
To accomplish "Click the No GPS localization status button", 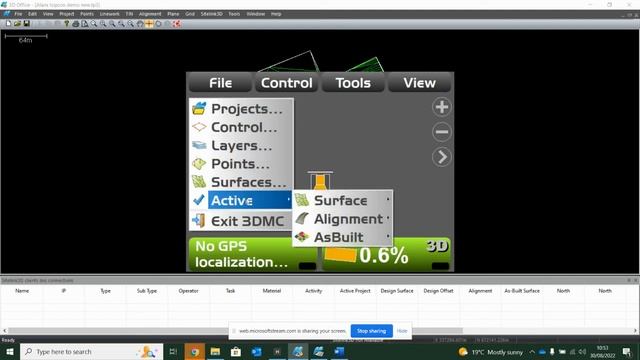I will [x=253, y=254].
